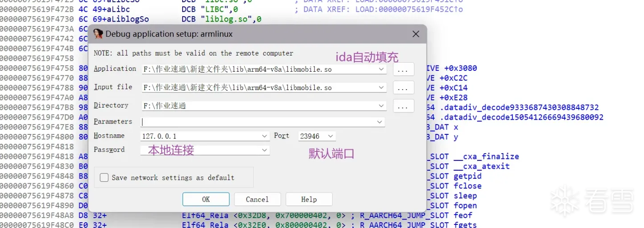Viewport: 644px width, 228px height.
Task: Click __cxa_atexit symbol in listing
Action: [481, 166]
